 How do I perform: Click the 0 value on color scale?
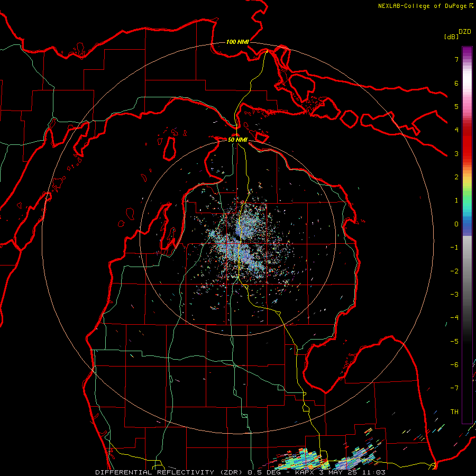coord(456,224)
